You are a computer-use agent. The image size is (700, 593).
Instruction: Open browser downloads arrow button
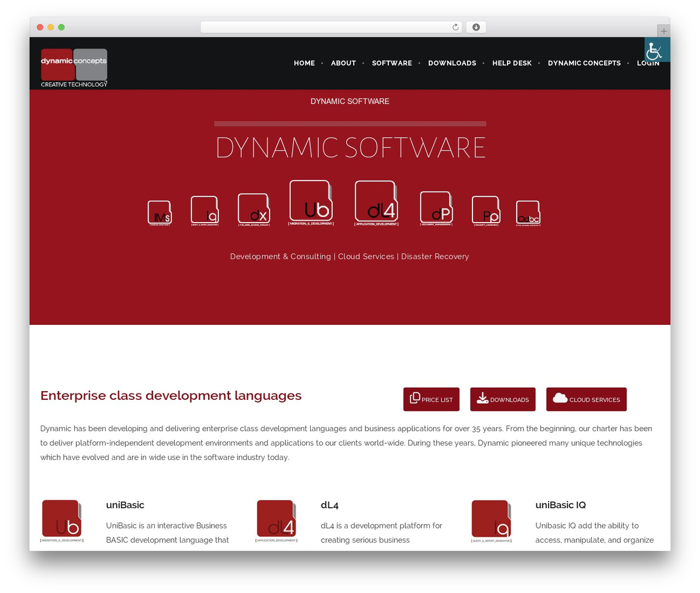476,27
